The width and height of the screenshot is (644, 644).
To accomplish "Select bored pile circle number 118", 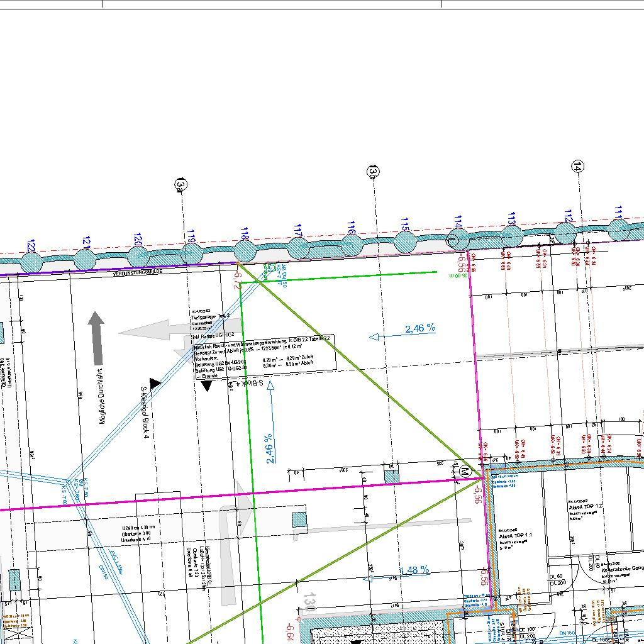I will coord(245,251).
